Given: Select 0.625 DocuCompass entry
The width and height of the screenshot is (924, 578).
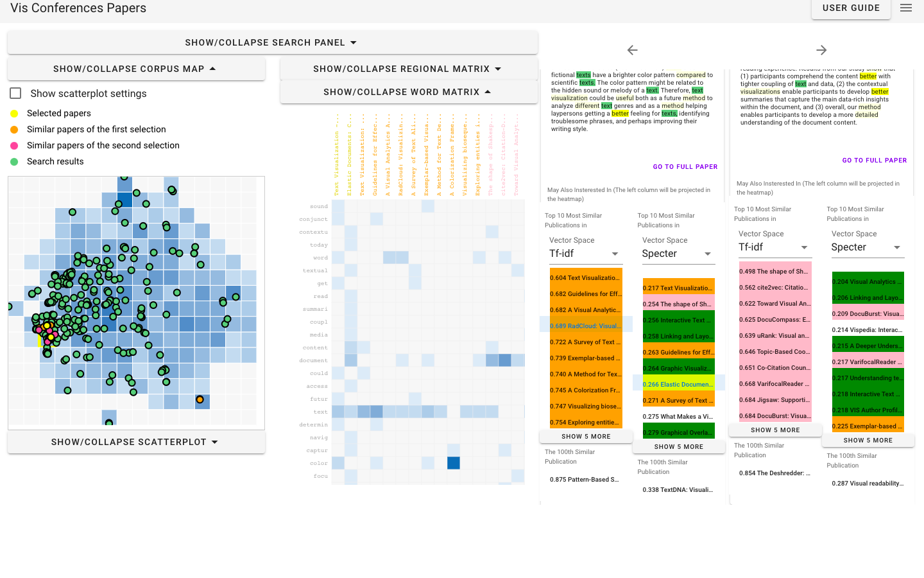Looking at the screenshot, I should click(x=775, y=320).
